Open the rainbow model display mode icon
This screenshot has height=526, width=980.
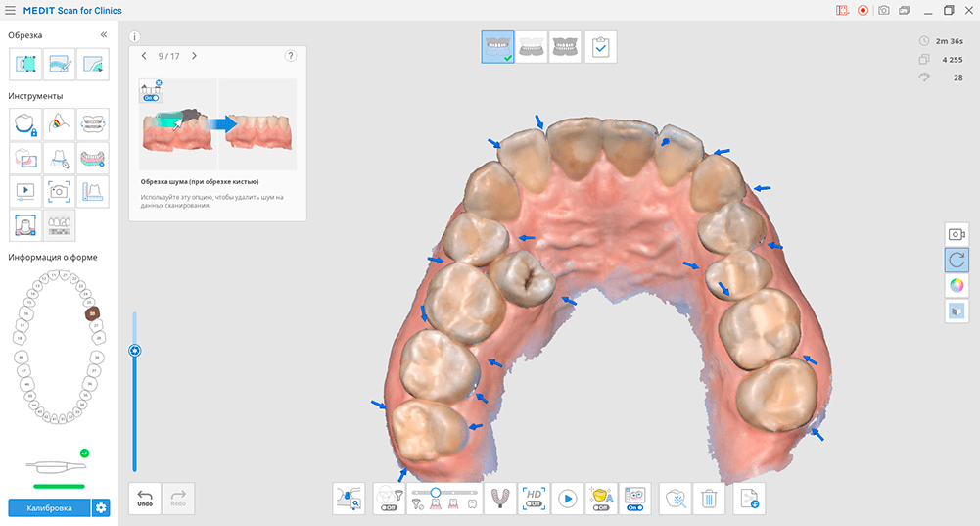tap(957, 285)
